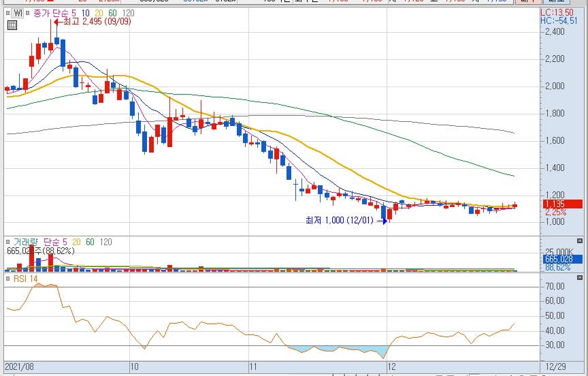Click the WI toggle button in price chart header
Viewport: 588px width, 376px height.
pyautogui.click(x=18, y=13)
